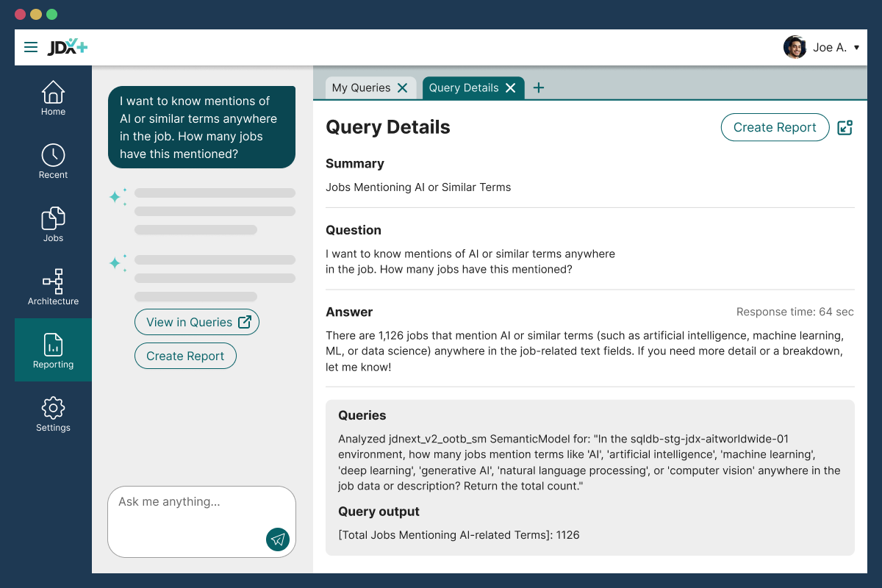Add a new tab with plus button
This screenshot has height=588, width=882.
pos(539,88)
